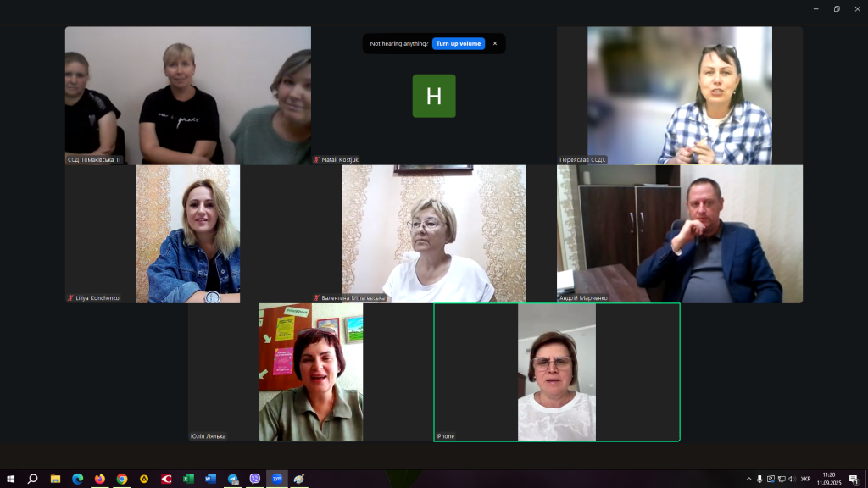Expand hidden system tray icons
This screenshot has height=488, width=868.
[x=748, y=479]
